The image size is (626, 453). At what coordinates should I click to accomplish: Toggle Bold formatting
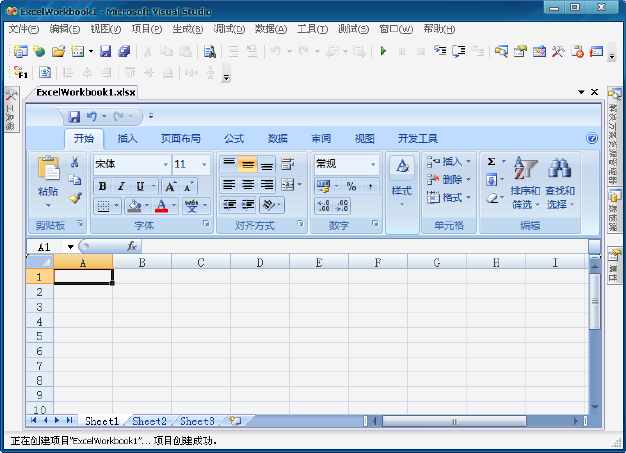point(103,186)
